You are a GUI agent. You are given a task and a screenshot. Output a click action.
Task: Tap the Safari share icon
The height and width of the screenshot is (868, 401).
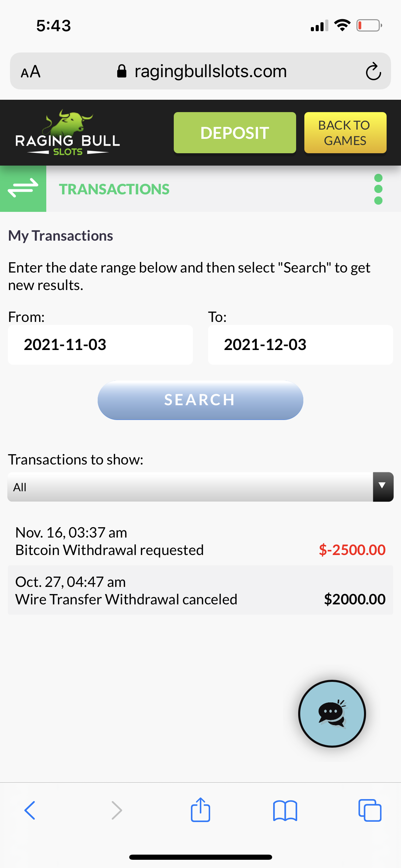[200, 810]
